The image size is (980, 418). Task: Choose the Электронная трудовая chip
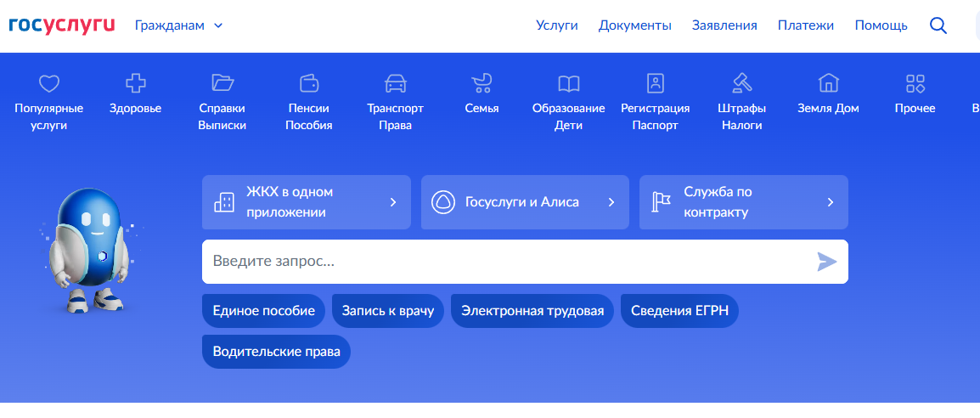532,311
